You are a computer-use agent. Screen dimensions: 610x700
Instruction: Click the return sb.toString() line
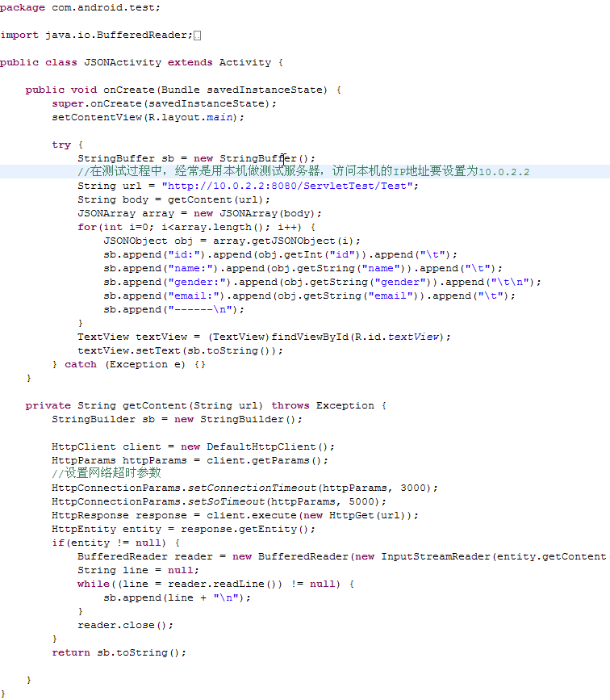119,652
